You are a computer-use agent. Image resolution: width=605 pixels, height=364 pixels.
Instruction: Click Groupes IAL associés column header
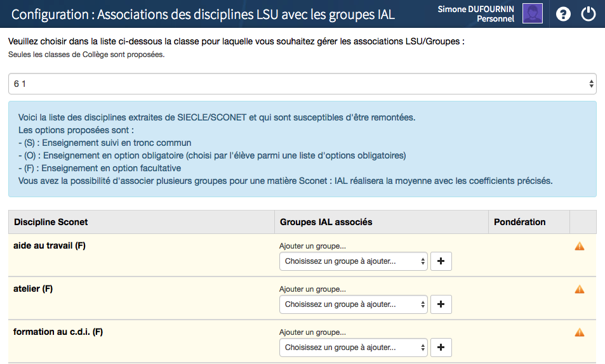tap(326, 222)
